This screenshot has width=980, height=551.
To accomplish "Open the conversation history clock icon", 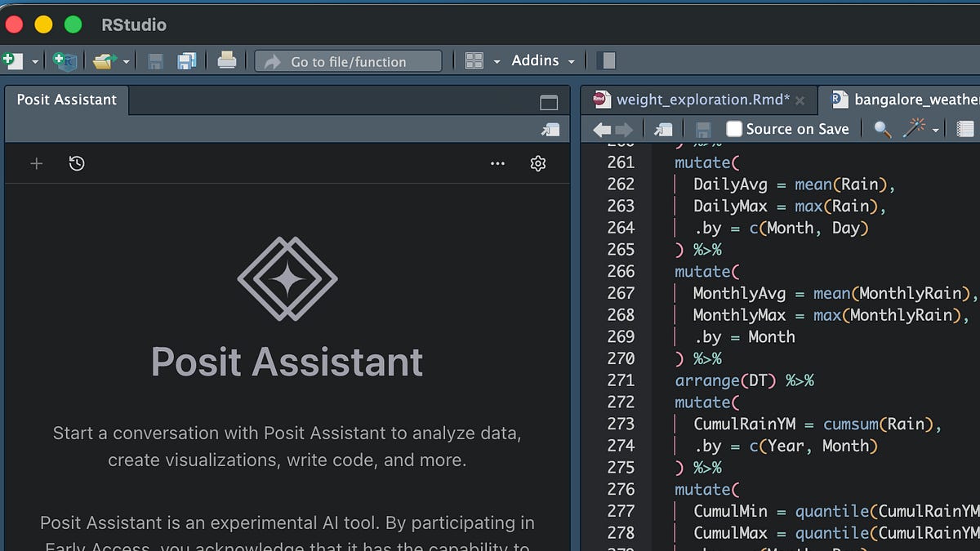I will pos(77,163).
